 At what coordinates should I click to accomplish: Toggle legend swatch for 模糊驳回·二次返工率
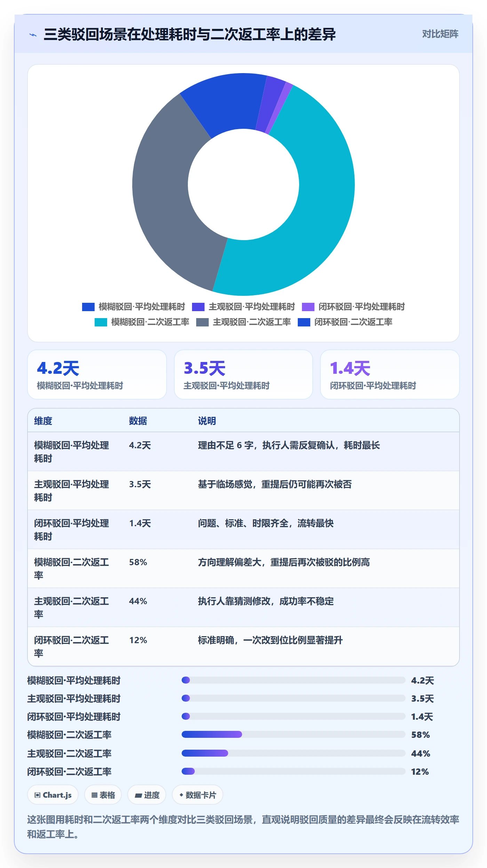click(x=101, y=322)
